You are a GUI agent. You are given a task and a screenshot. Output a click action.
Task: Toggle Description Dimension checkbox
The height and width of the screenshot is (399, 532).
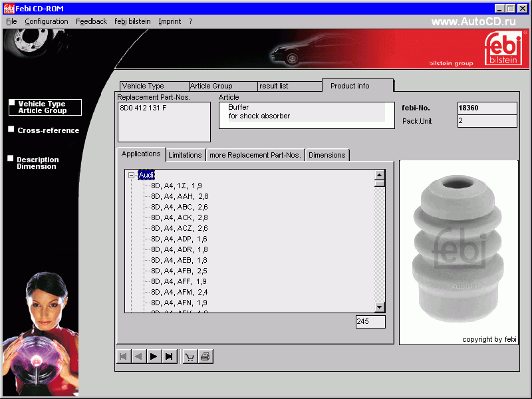click(x=11, y=158)
